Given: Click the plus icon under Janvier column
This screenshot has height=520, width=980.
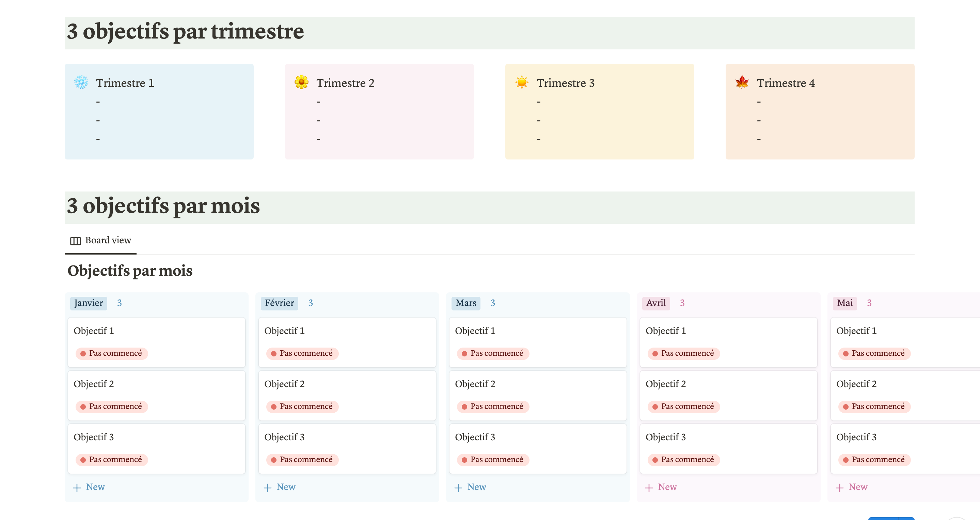Looking at the screenshot, I should (x=77, y=488).
